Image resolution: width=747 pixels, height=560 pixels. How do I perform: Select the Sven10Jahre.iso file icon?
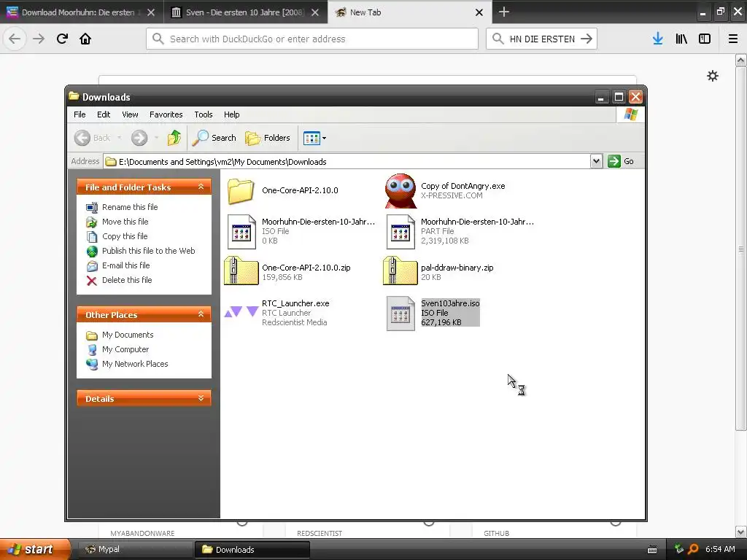click(400, 314)
